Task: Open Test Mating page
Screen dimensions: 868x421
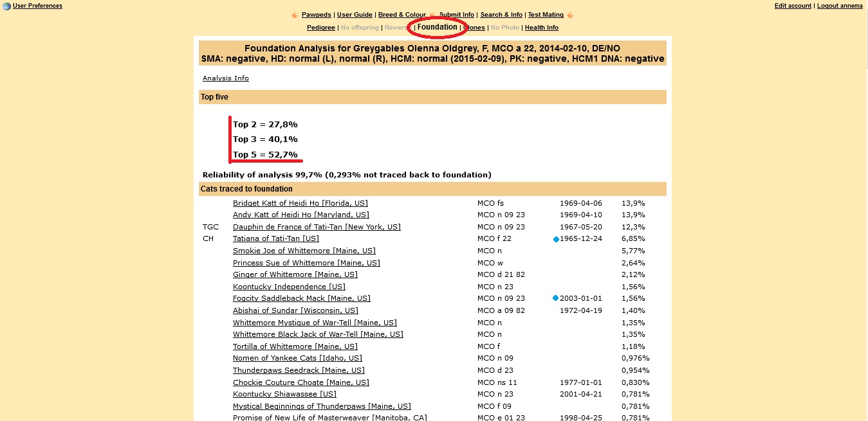Action: (546, 15)
